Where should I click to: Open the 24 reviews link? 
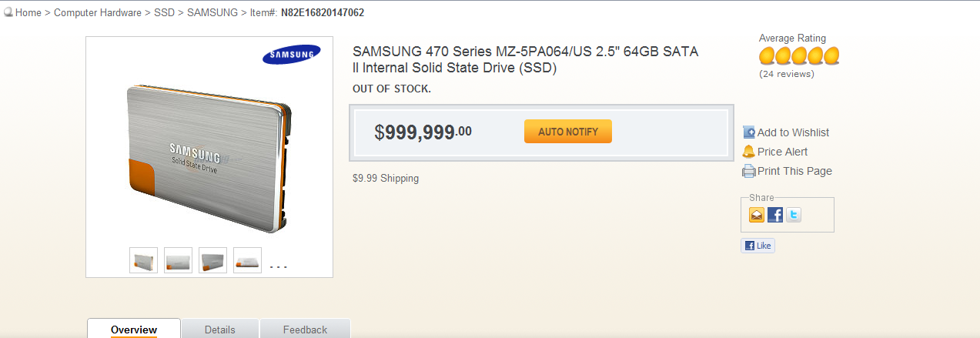pyautogui.click(x=787, y=74)
